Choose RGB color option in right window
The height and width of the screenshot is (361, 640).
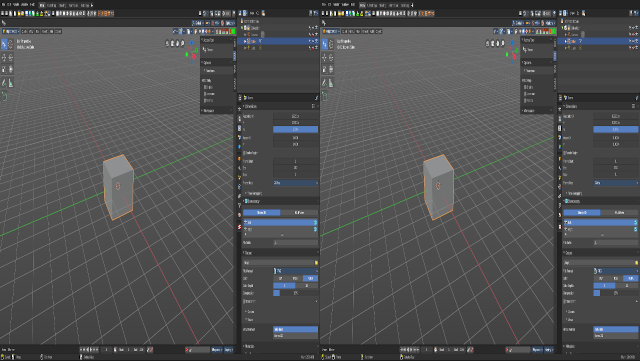[616, 278]
